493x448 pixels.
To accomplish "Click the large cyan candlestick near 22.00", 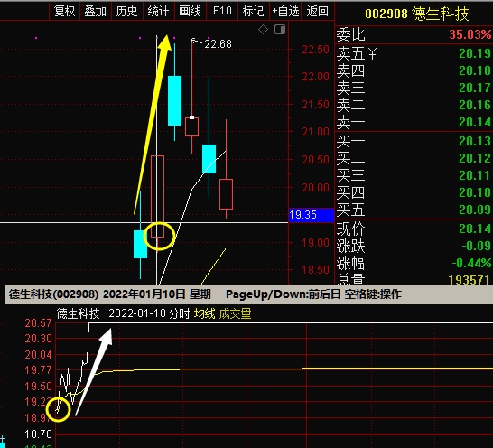I will [x=174, y=100].
